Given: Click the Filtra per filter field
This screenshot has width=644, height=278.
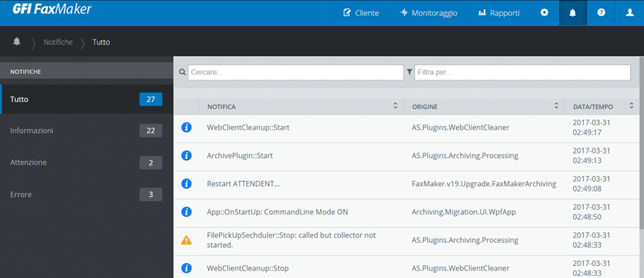Looking at the screenshot, I should coord(523,72).
